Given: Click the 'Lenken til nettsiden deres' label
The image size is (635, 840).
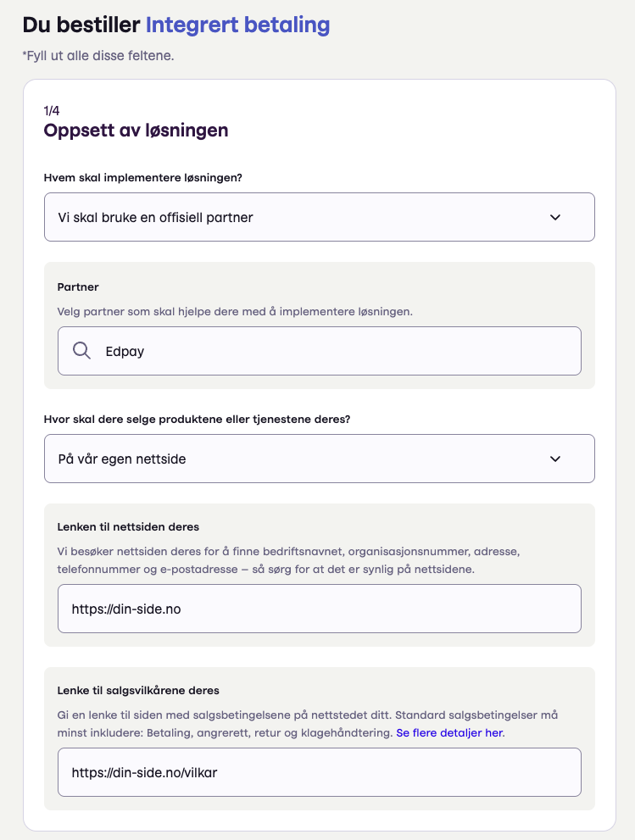Looking at the screenshot, I should pos(128,529).
